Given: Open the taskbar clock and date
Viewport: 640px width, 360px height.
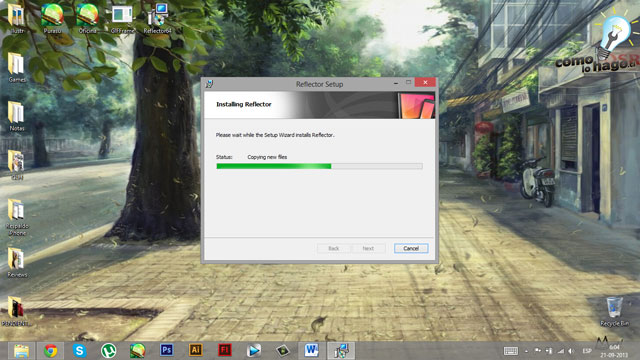Looking at the screenshot, I should [x=614, y=351].
